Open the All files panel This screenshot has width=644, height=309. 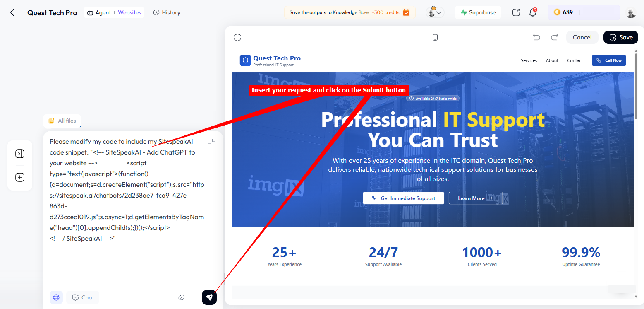(62, 121)
